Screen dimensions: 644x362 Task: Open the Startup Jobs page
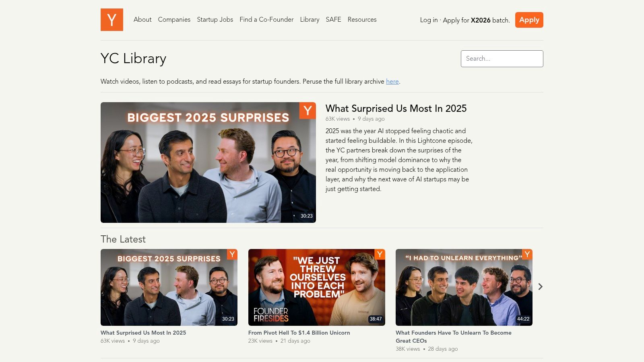coord(215,20)
